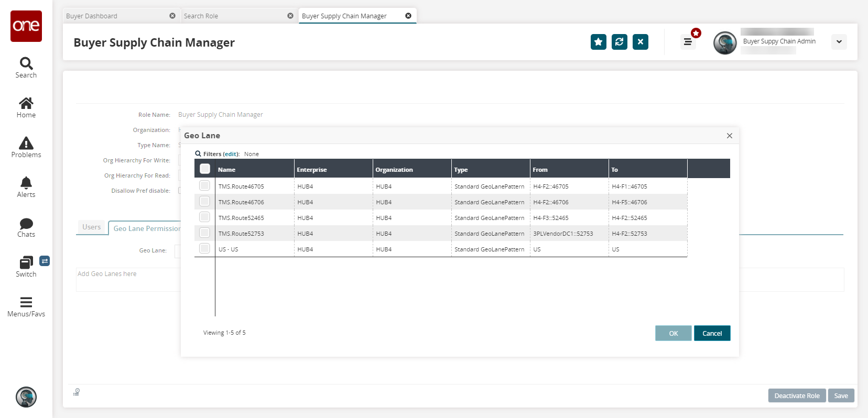Click the filters edit link
Image resolution: width=868 pixels, height=418 pixels.
click(231, 154)
